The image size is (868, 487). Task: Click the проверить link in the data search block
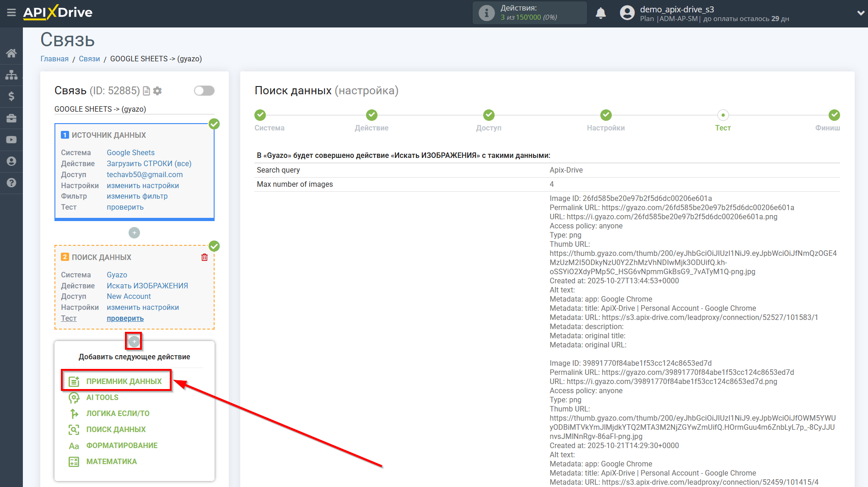pyautogui.click(x=125, y=319)
